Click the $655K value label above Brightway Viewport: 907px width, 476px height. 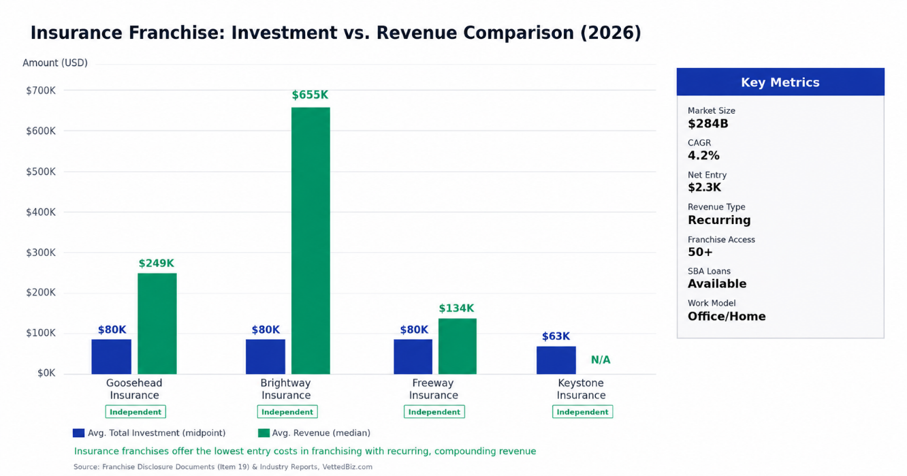(310, 95)
